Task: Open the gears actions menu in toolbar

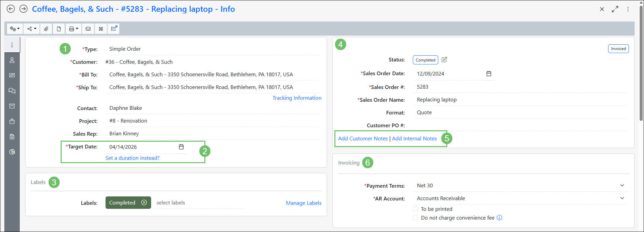Action: (15, 29)
